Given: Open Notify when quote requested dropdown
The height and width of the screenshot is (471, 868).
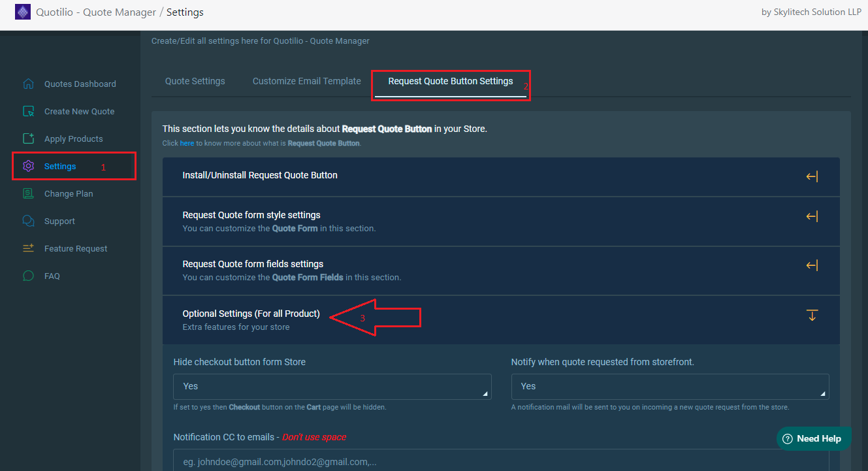Looking at the screenshot, I should [670, 386].
